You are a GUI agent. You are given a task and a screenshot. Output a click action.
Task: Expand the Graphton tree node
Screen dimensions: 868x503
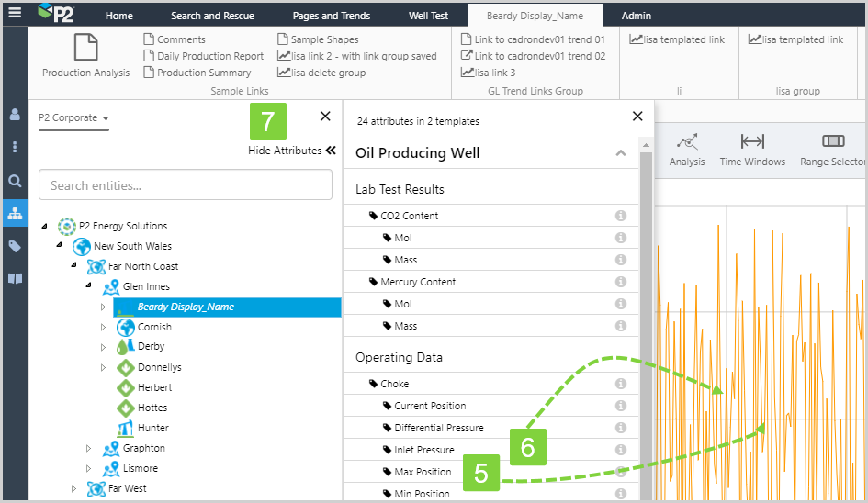pos(89,448)
